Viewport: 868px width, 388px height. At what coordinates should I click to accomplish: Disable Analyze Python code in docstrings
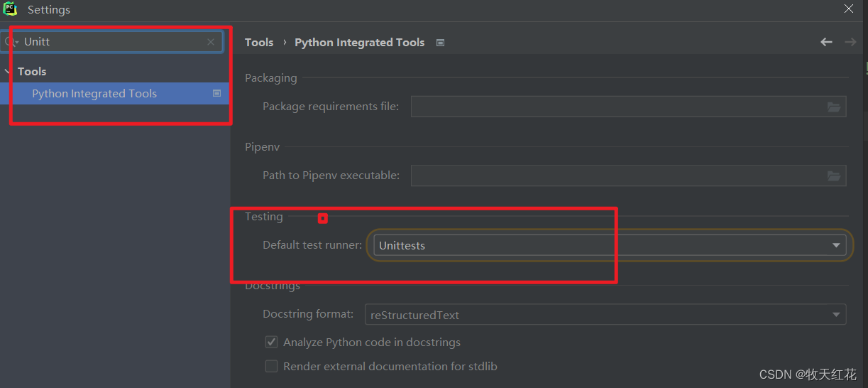point(271,343)
